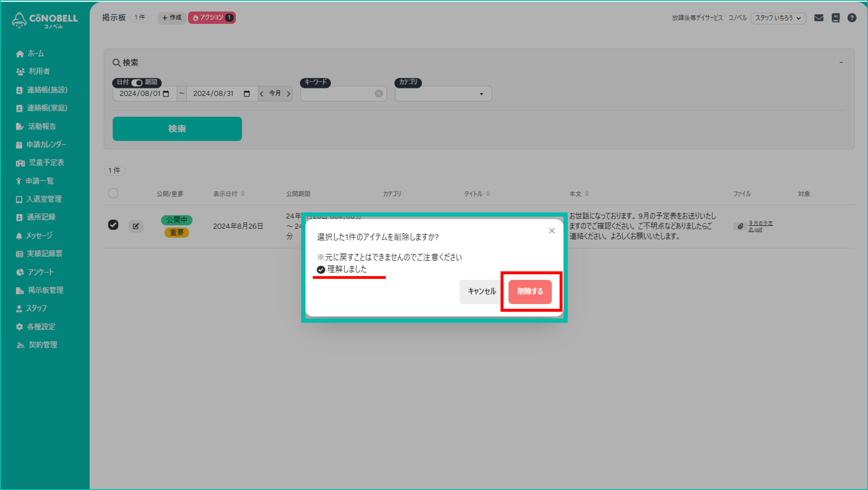Open 申請カレンダー in the sidebar
868x490 pixels.
41,144
